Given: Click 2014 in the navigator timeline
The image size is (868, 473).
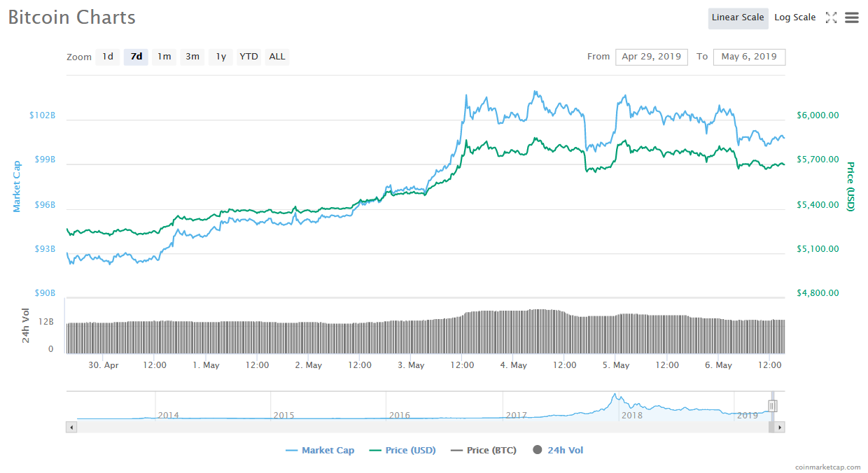Looking at the screenshot, I should (168, 416).
